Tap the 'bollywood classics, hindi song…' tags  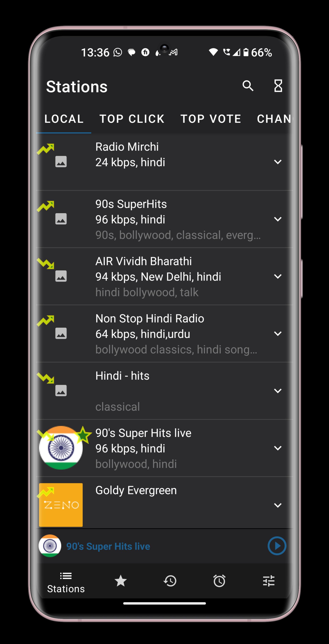tap(176, 350)
